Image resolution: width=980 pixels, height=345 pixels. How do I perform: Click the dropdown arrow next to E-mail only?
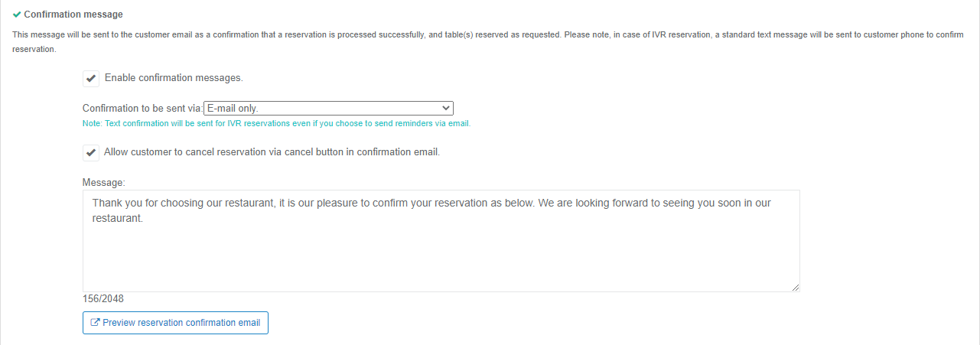click(x=446, y=109)
